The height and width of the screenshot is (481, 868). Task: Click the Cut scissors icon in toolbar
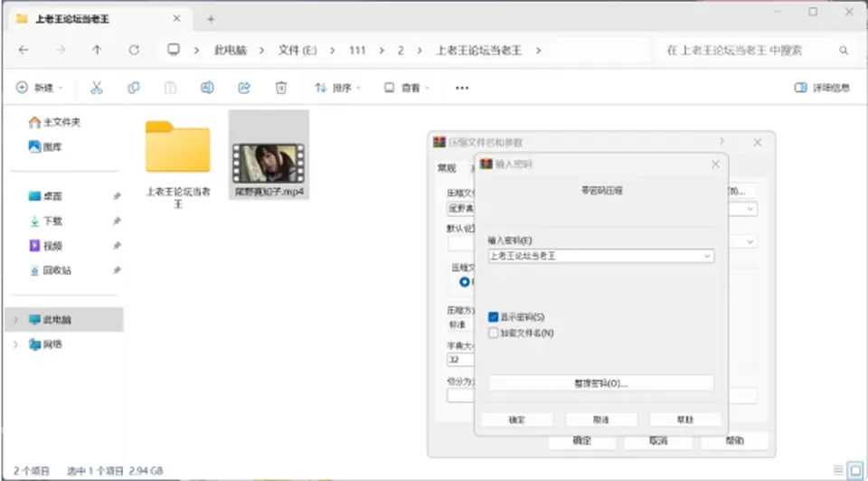coord(97,88)
